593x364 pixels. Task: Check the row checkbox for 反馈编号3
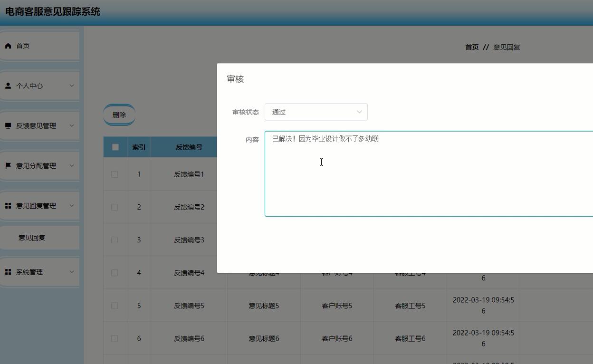point(115,240)
